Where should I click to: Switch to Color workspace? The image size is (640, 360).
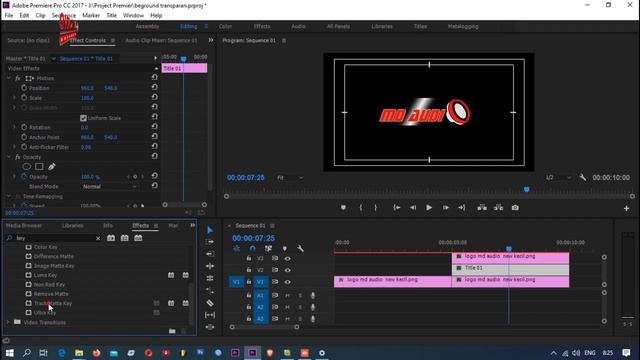point(225,27)
